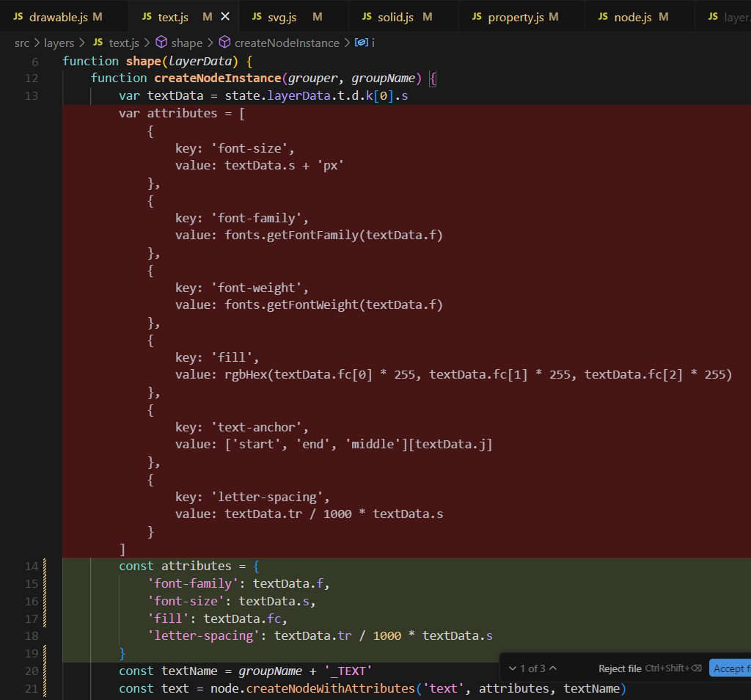The height and width of the screenshot is (700, 751).
Task: Expand the 'src' breadcrumb folder
Action: coord(22,43)
